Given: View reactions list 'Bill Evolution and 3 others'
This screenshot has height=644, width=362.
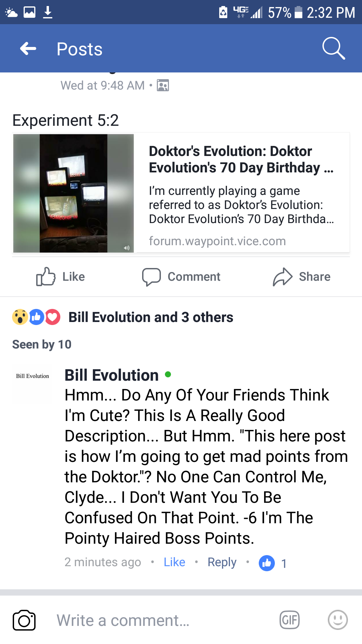Looking at the screenshot, I should [151, 317].
